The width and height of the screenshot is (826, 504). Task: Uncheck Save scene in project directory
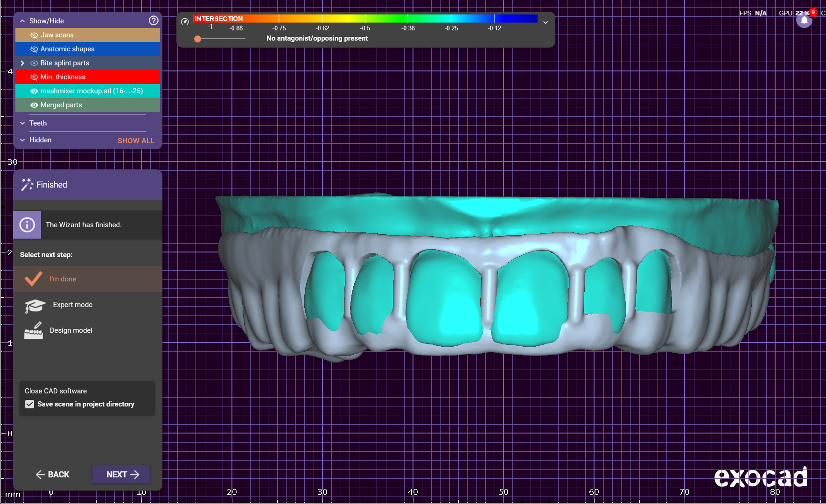(x=30, y=404)
